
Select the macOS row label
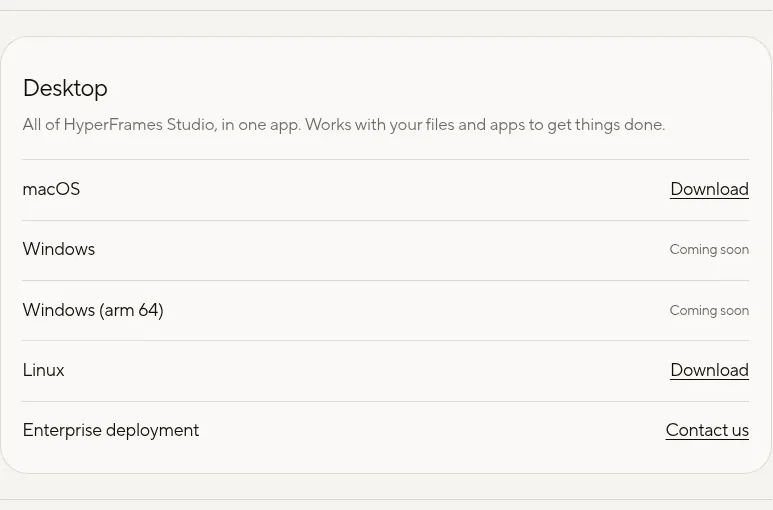pos(51,189)
